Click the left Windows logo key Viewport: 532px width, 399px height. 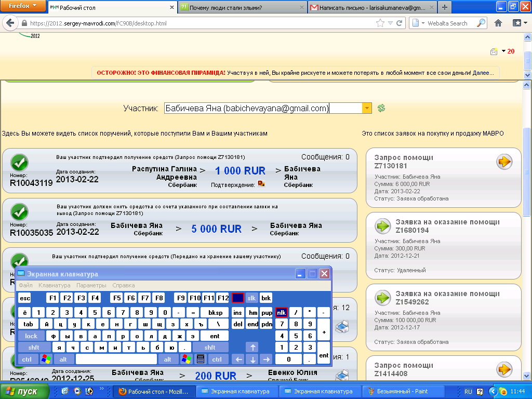46,360
